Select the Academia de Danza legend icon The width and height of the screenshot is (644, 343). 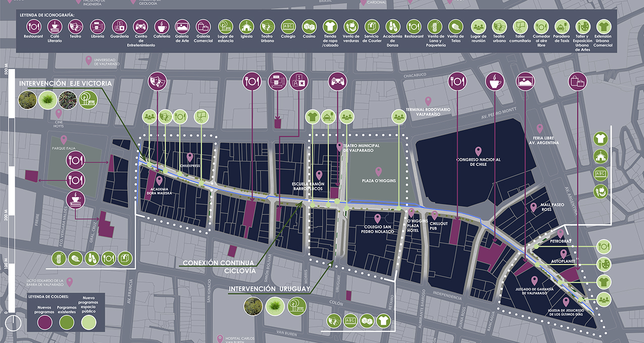(393, 27)
